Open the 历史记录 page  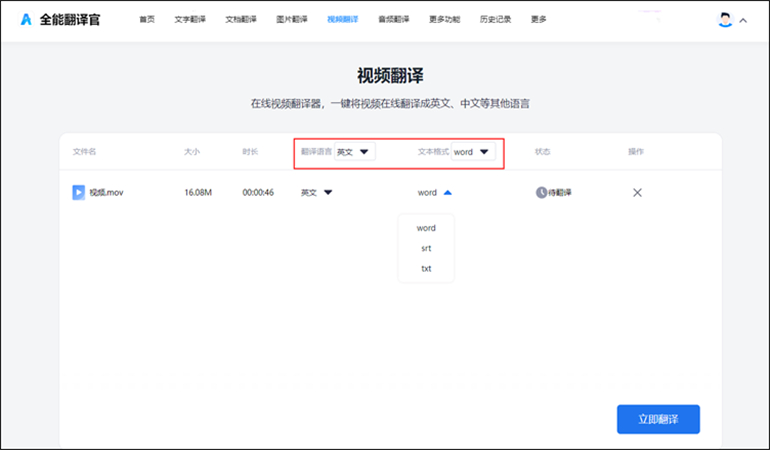click(495, 20)
